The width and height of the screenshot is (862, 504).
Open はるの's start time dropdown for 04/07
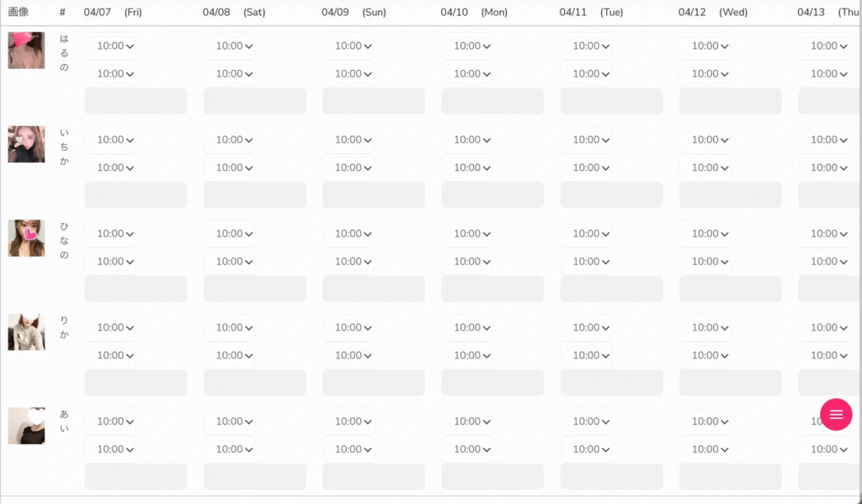pos(112,46)
